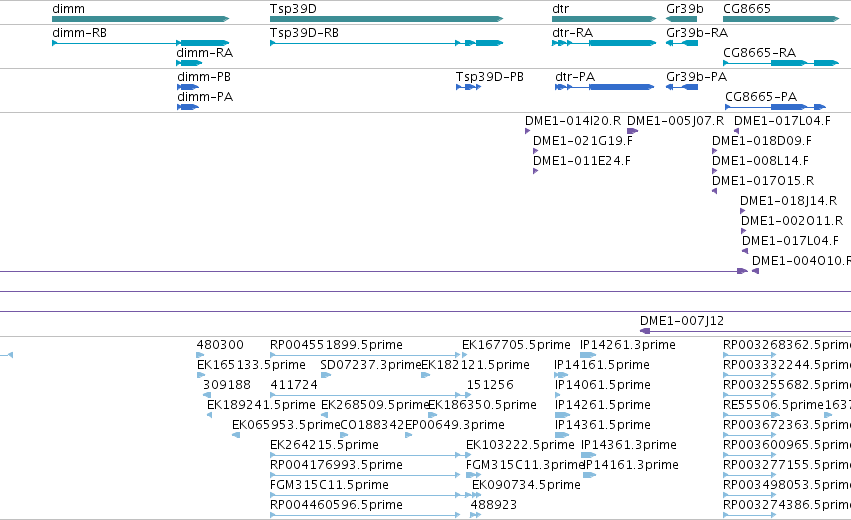The image size is (851, 520).
Task: Select the EST label 411724
Action: [x=294, y=385]
